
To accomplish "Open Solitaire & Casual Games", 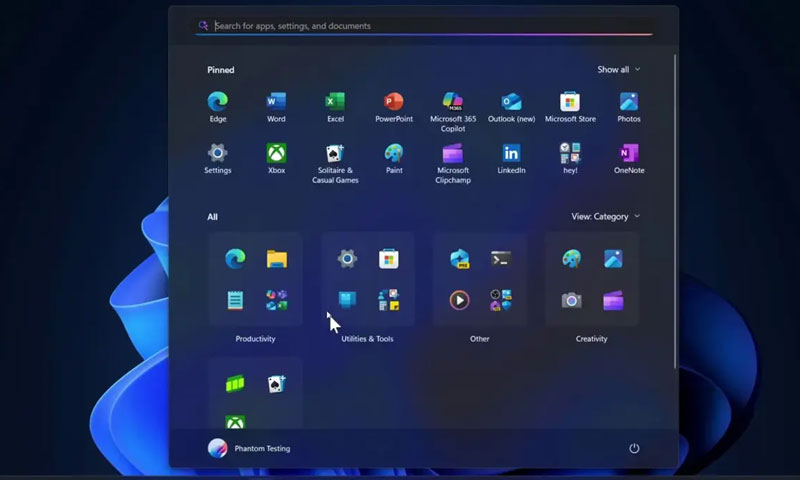I will click(x=335, y=163).
